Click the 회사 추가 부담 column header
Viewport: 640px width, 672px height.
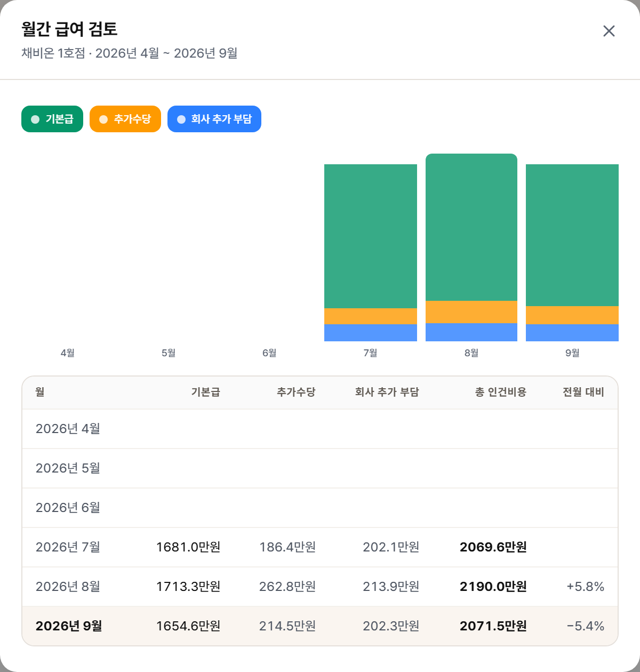387,392
